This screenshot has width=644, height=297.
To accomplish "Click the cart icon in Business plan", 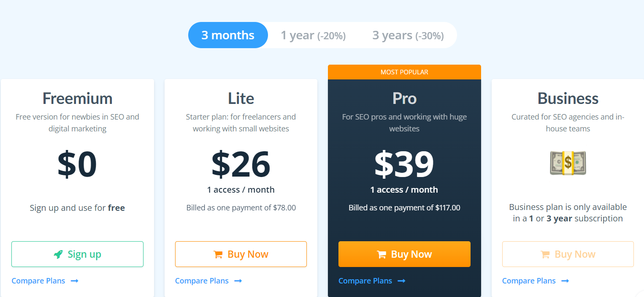I will tap(545, 254).
